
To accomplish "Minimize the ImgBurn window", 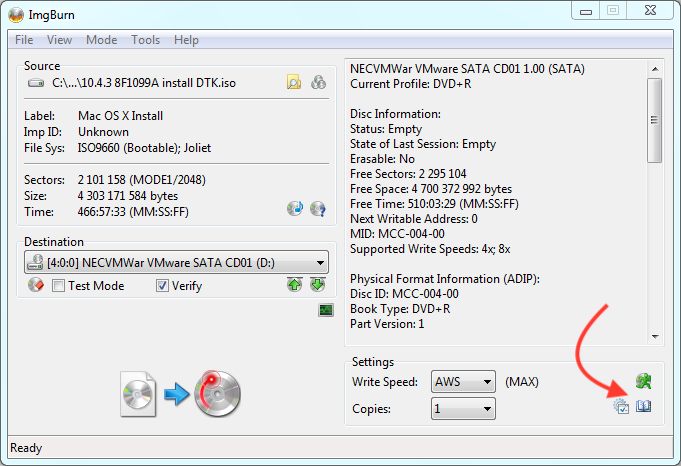I will tap(585, 11).
